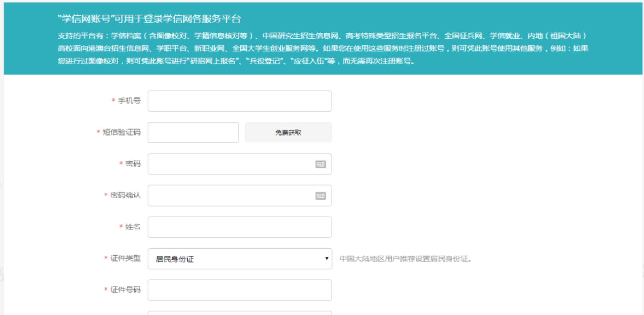Click the 密码确认 field label

pos(125,195)
